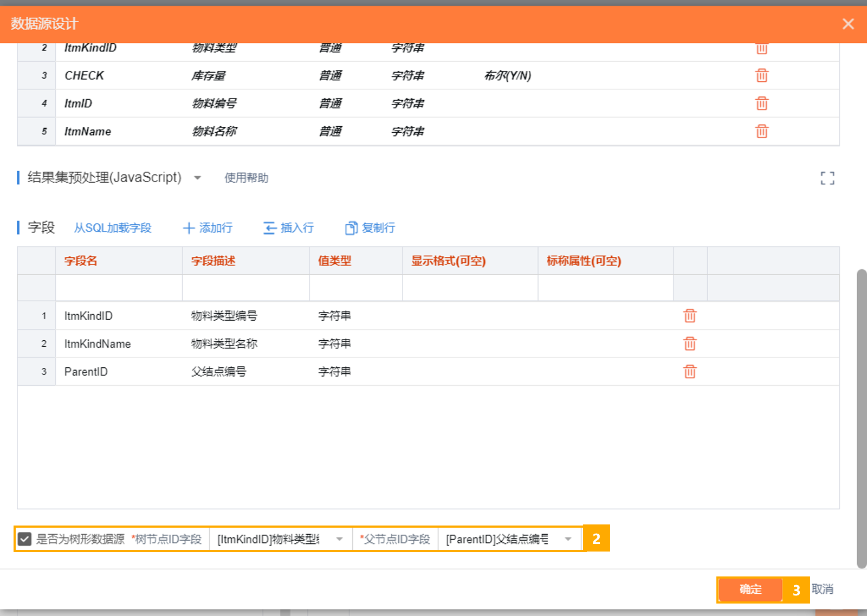This screenshot has height=616, width=867.
Task: Click the 值类型 filter input
Action: tap(356, 288)
